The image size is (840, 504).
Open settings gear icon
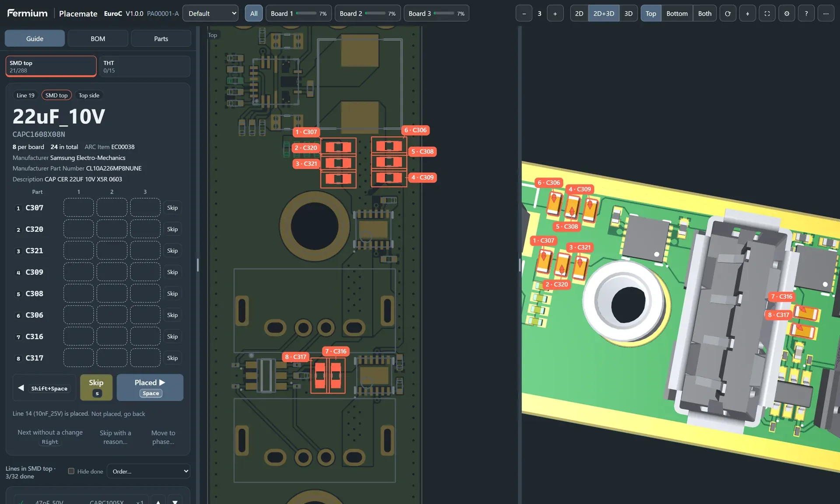tap(787, 14)
